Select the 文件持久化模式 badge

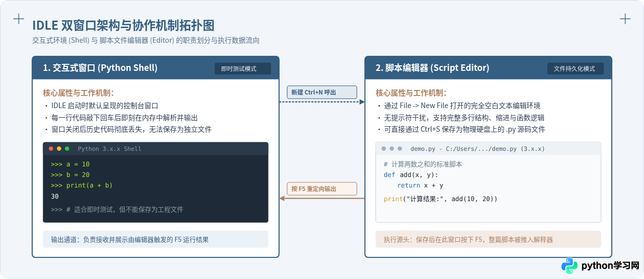point(575,69)
